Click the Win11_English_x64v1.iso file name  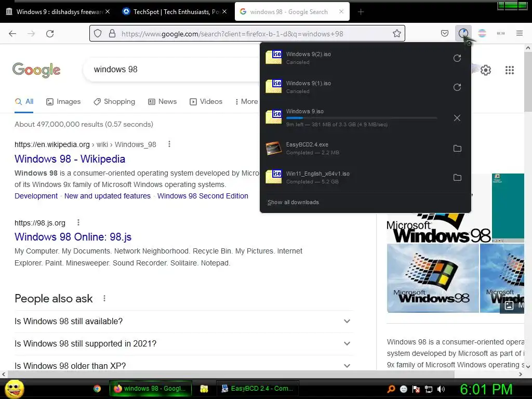pyautogui.click(x=317, y=174)
